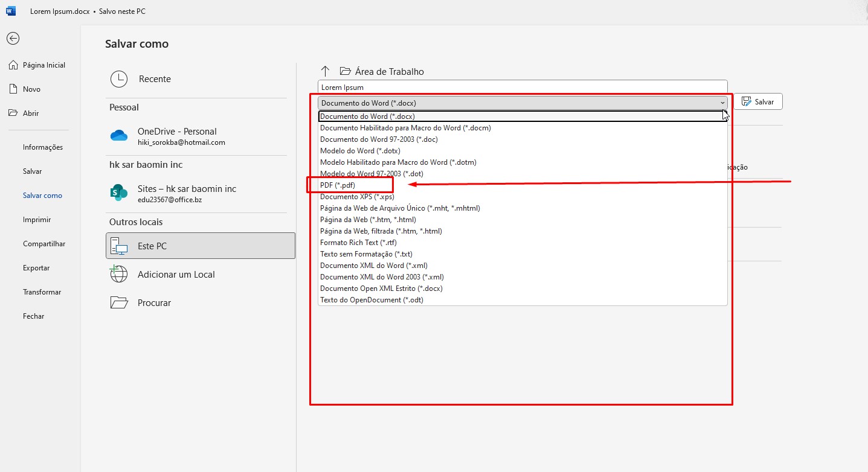
Task: Go up one folder level arrow
Action: (325, 71)
